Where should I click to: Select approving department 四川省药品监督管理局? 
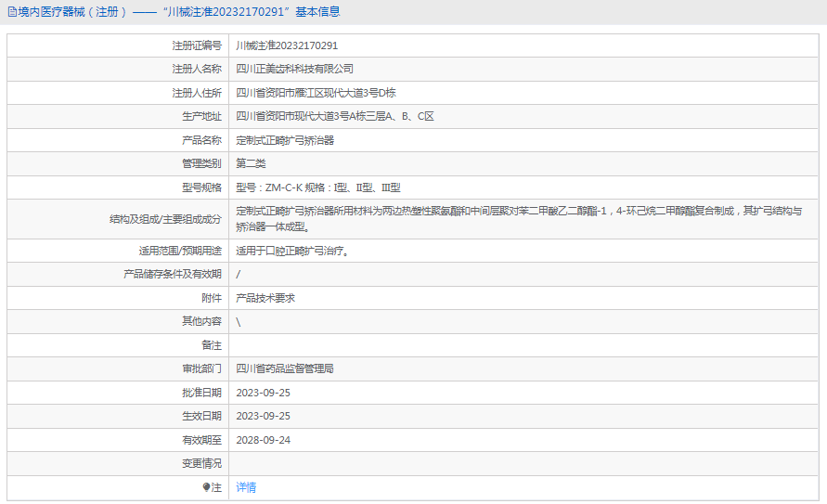coord(285,368)
